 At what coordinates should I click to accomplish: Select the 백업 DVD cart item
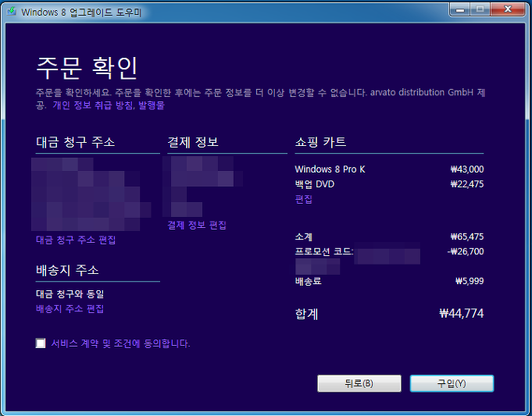315,184
